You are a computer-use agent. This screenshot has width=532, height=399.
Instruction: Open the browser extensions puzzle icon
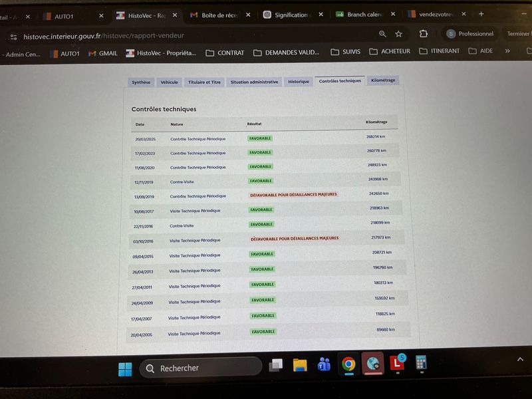[424, 34]
